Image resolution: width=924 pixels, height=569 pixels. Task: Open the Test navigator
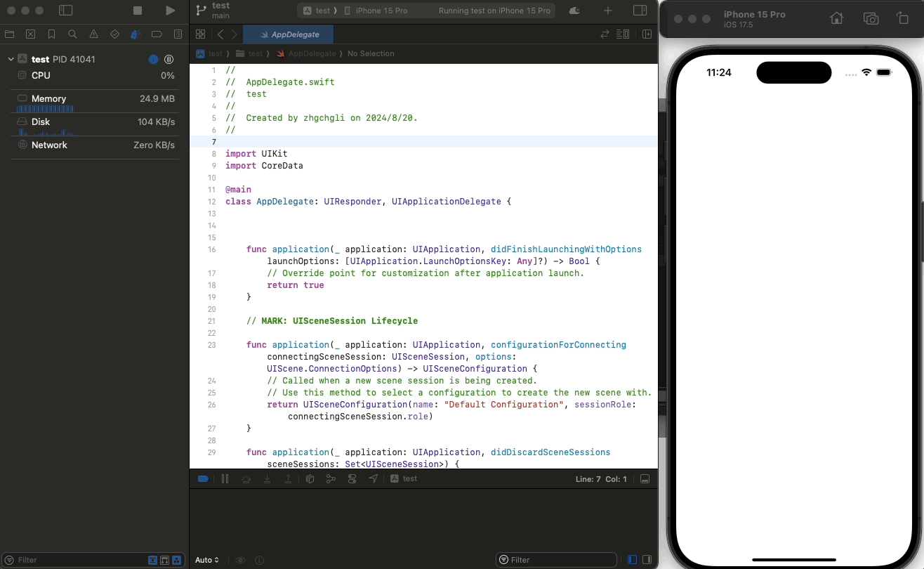(114, 34)
